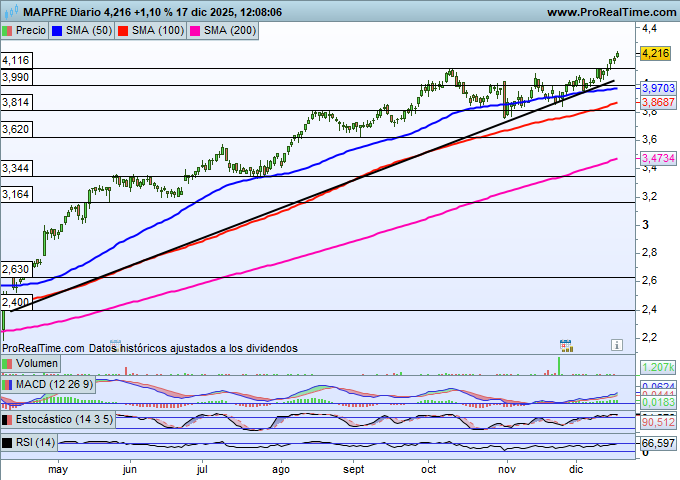The width and height of the screenshot is (680, 480).
Task: Click the RSI indicator legend icon
Action: pos(8,442)
